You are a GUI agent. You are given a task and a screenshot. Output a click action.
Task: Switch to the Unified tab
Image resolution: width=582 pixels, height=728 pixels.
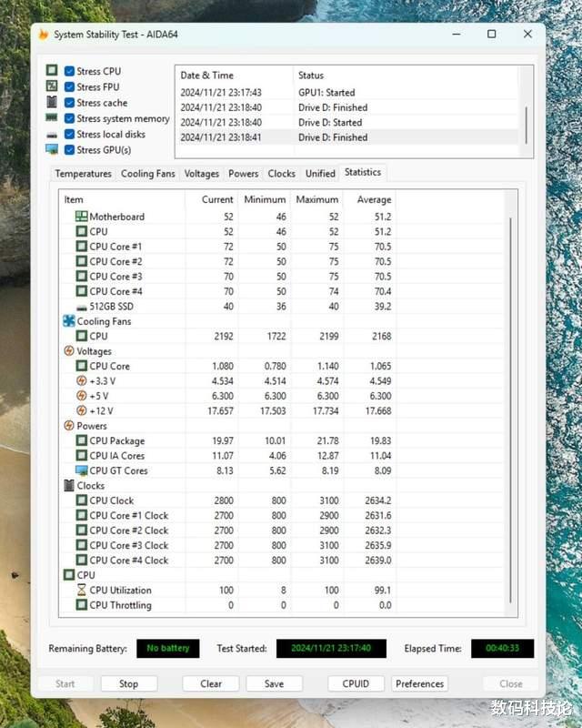320,174
